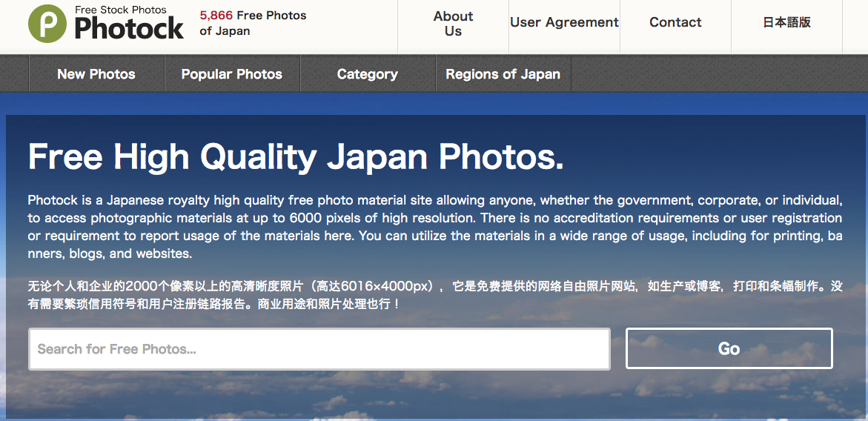
Task: Open the New Photos section
Action: coord(96,74)
